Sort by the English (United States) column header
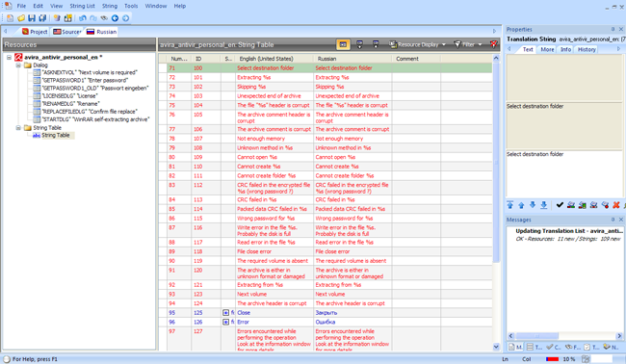The height and width of the screenshot is (364, 626). pyautogui.click(x=274, y=59)
